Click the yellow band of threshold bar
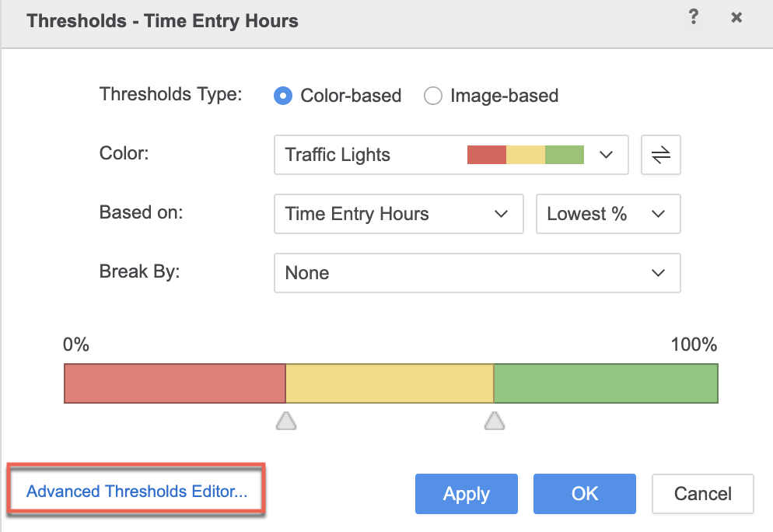 point(390,383)
